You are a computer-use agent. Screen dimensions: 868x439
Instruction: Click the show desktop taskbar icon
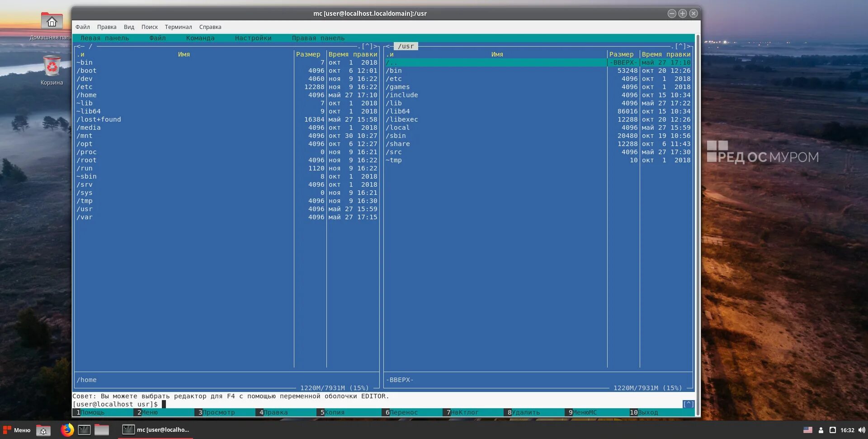pyautogui.click(x=43, y=430)
